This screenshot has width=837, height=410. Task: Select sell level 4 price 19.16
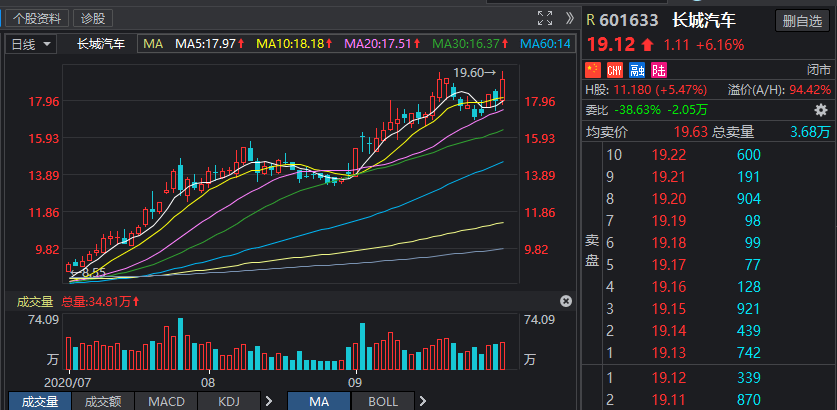click(669, 286)
